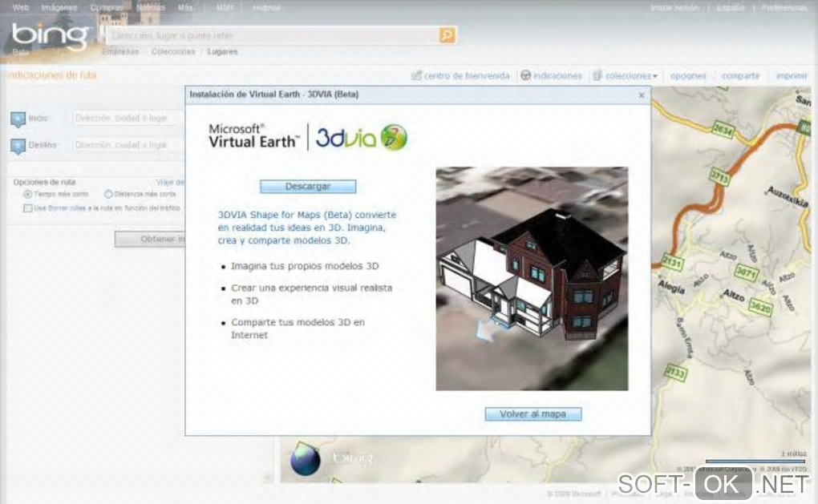
Task: Click the 3D house preview image
Action: point(533,278)
